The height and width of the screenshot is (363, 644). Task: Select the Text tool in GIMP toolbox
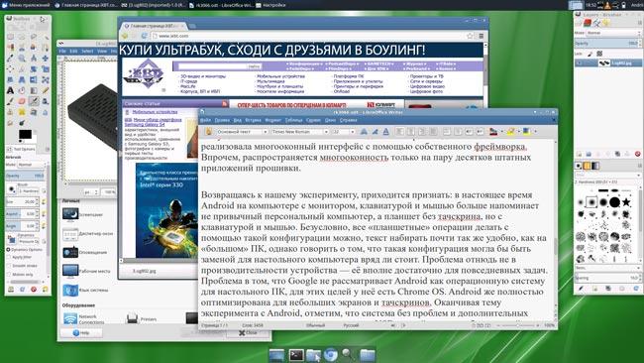pyautogui.click(x=11, y=90)
